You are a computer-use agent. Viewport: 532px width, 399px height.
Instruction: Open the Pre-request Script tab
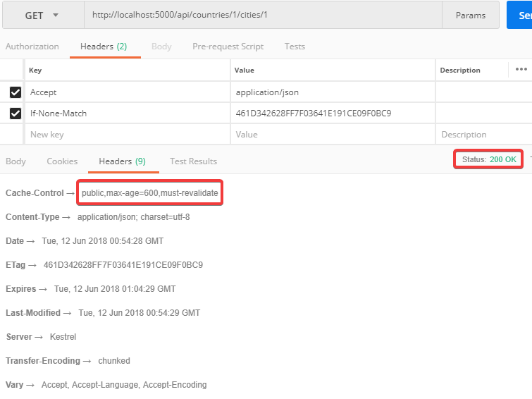(228, 47)
